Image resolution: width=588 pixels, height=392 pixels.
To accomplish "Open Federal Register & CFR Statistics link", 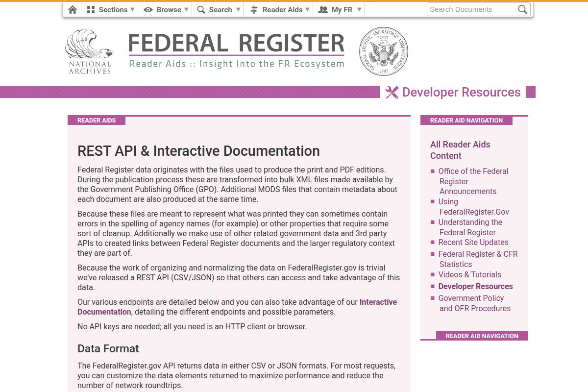I will pos(478,259).
